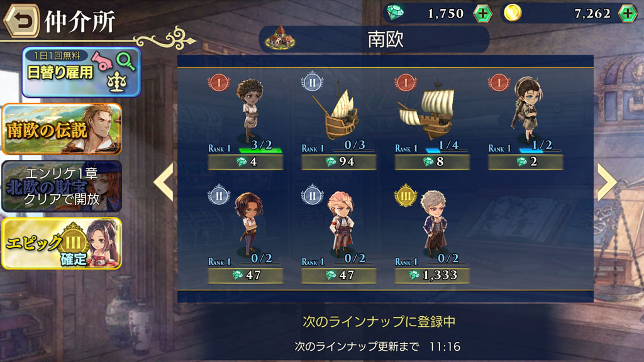Tap the green gem currency icon

point(395,13)
